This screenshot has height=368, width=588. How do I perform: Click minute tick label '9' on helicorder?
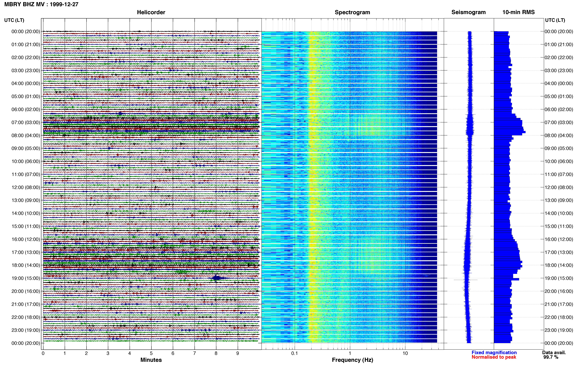tap(238, 353)
